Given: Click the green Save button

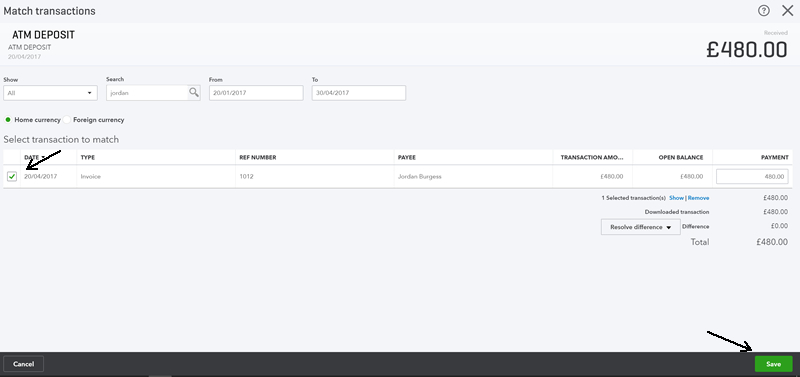Looking at the screenshot, I should click(773, 364).
